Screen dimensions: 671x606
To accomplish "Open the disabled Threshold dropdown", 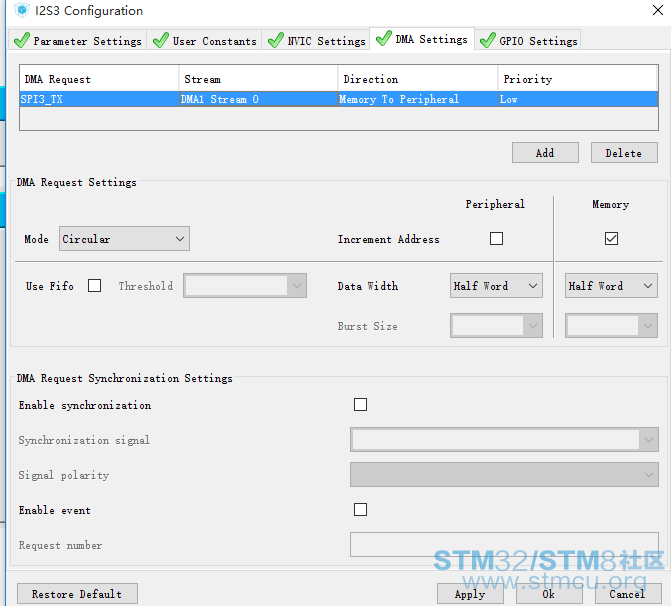I will pos(245,285).
